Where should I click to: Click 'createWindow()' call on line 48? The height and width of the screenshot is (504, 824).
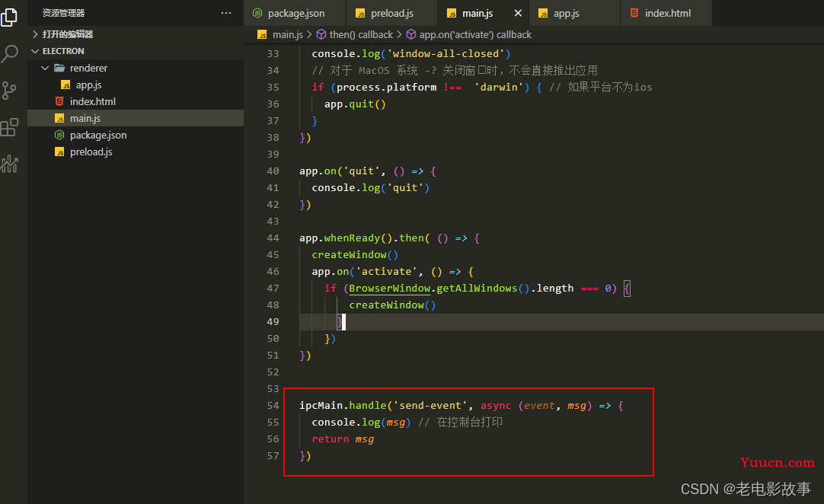tap(392, 305)
